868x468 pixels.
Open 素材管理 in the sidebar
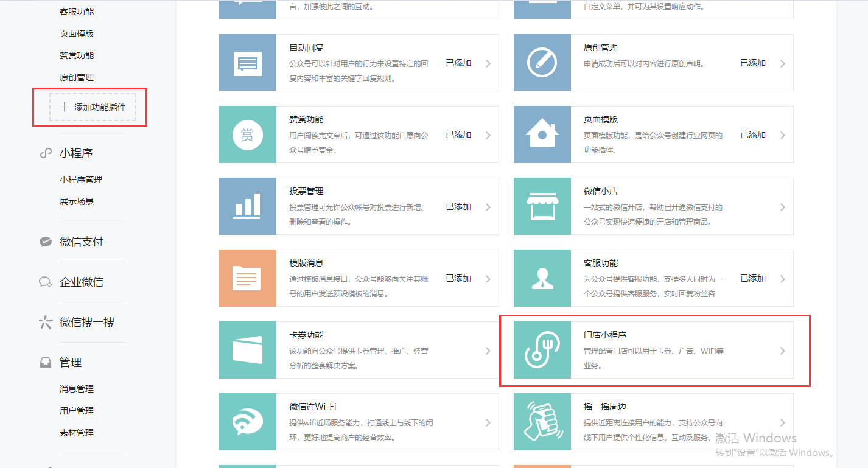click(x=77, y=433)
